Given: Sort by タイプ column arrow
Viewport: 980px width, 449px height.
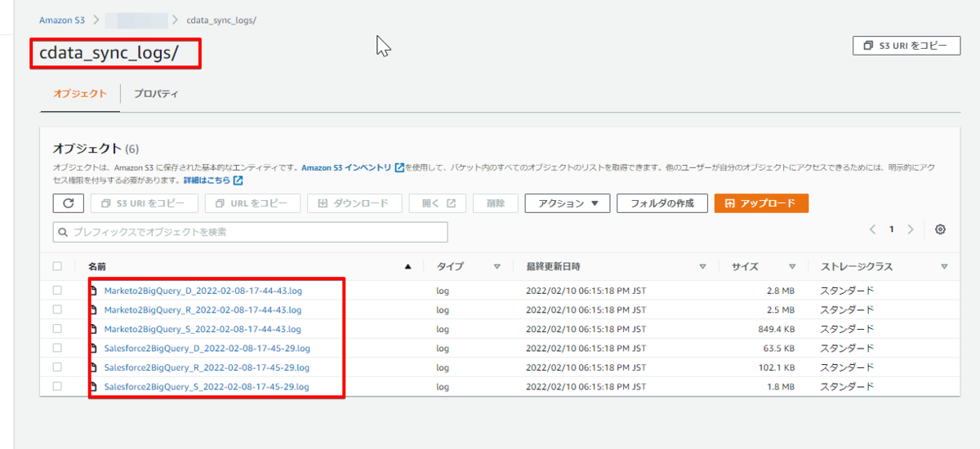Looking at the screenshot, I should pos(497,266).
